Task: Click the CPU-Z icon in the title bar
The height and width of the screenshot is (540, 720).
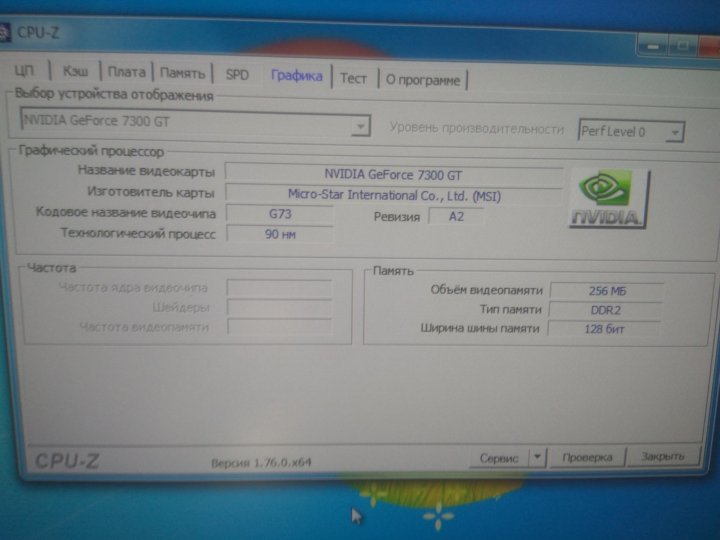Action: click(x=6, y=32)
